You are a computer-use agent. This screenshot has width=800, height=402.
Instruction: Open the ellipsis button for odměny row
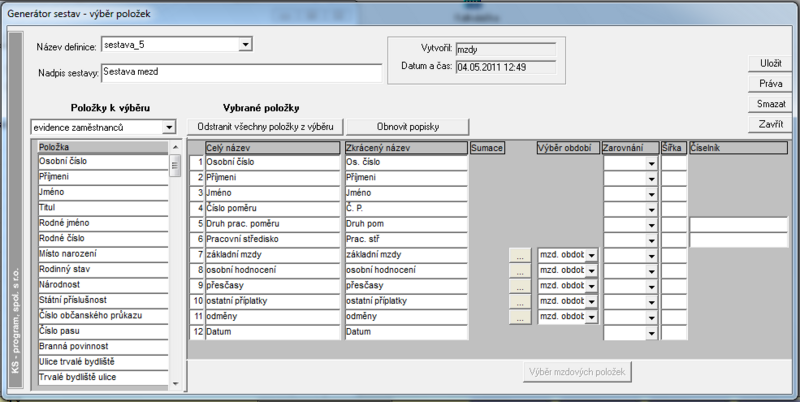(x=520, y=317)
